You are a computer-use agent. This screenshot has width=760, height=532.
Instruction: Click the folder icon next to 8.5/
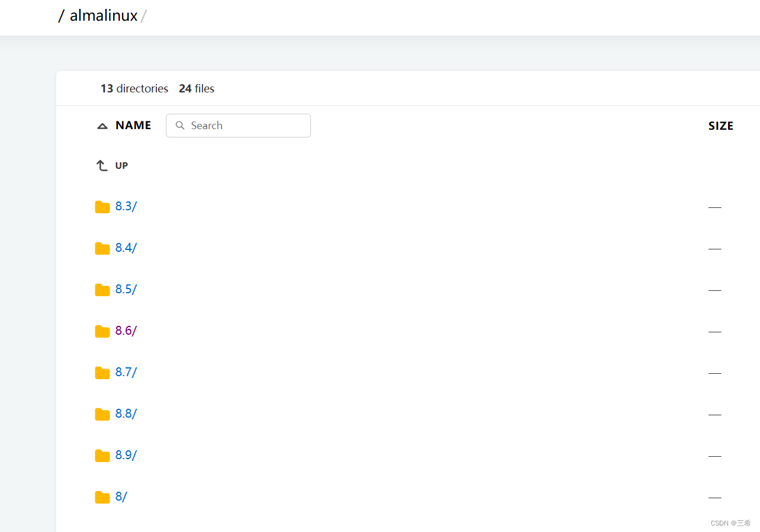point(102,290)
